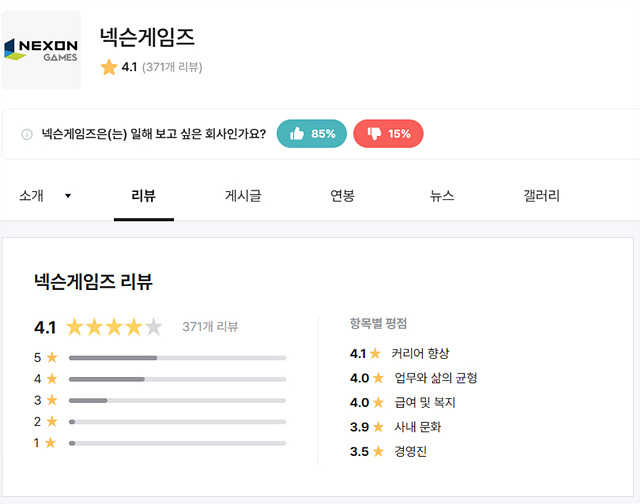The width and height of the screenshot is (640, 504).
Task: Click the info icon beside the question
Action: (x=27, y=134)
